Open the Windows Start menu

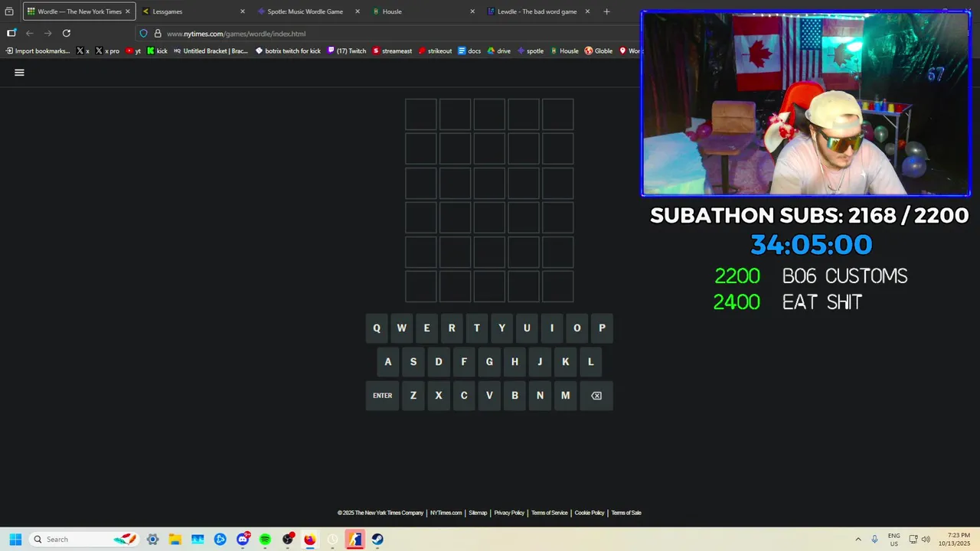[15, 540]
